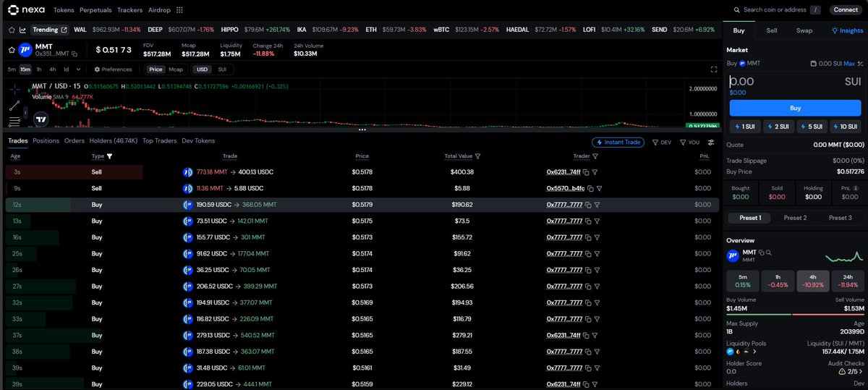Open the Trackers menu
This screenshot has height=390, width=868.
(130, 10)
